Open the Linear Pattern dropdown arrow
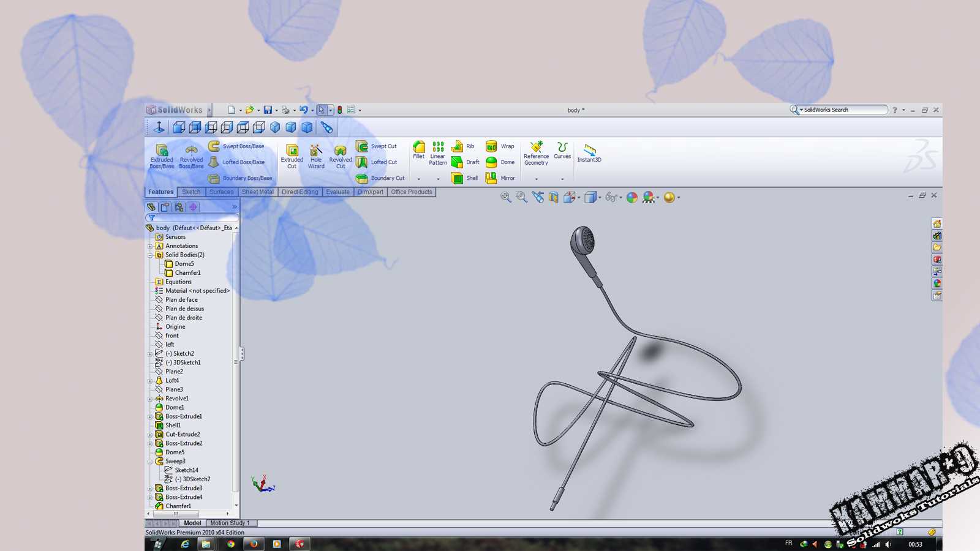980x551 pixels. 438,179
